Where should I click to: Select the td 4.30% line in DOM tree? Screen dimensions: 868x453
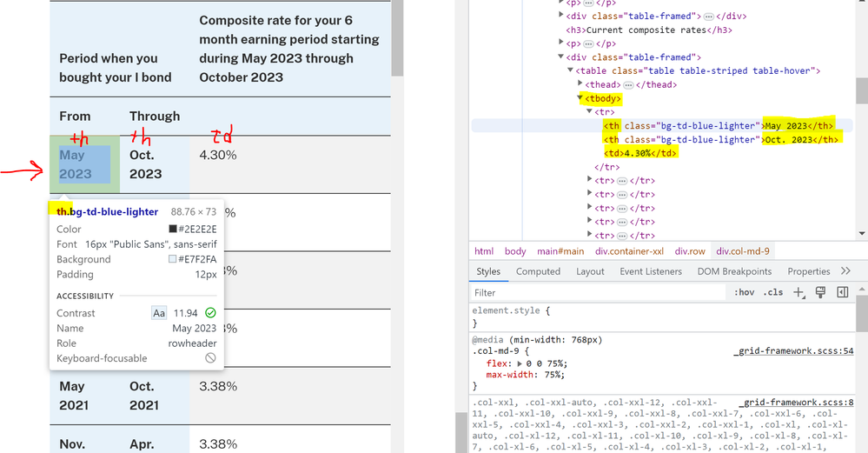(x=640, y=153)
